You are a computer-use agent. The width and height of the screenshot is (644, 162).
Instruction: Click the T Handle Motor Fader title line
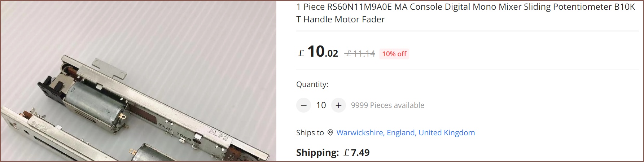[x=341, y=19]
